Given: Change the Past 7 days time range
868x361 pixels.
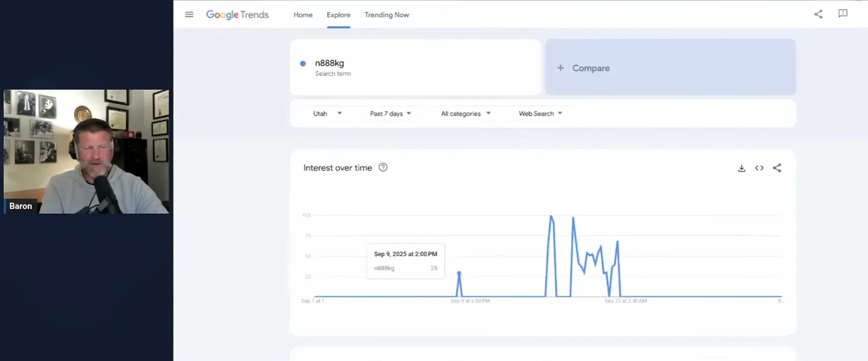Looking at the screenshot, I should pyautogui.click(x=391, y=113).
